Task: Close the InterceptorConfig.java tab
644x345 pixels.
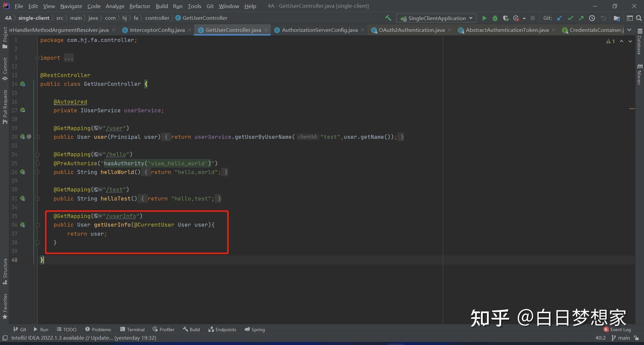Action: (x=190, y=30)
